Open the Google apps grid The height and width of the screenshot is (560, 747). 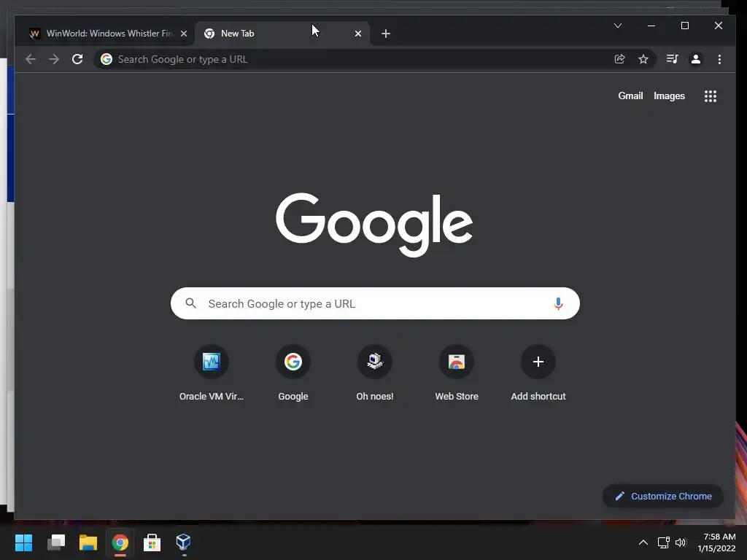[x=711, y=96]
